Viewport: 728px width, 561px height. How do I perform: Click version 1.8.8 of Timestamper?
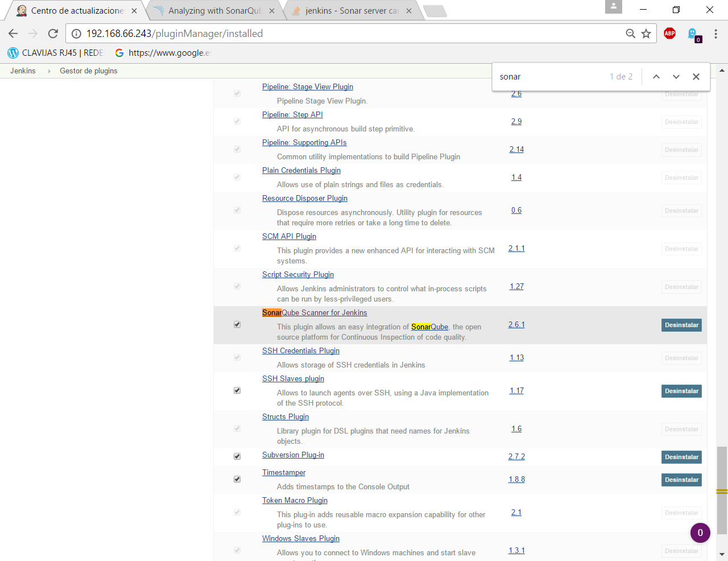coord(516,480)
